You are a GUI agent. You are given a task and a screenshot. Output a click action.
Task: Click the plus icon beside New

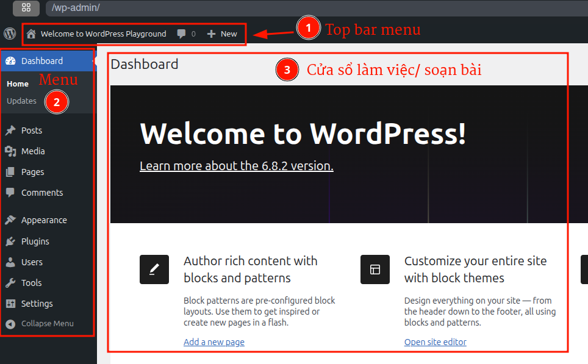211,34
